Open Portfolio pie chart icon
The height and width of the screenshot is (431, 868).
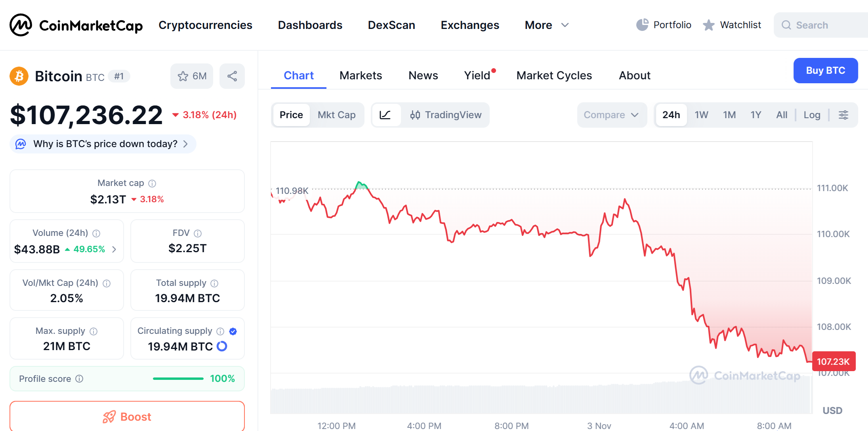click(642, 25)
